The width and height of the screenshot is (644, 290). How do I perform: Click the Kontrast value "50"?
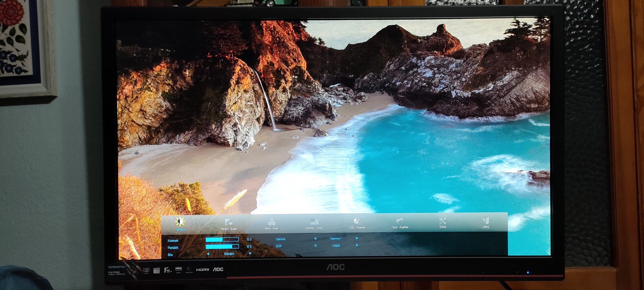[x=249, y=240]
